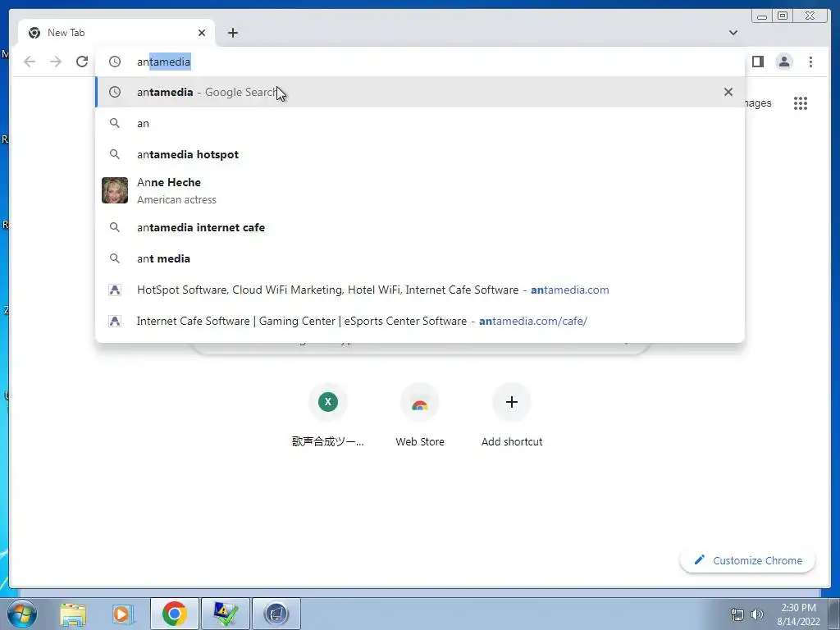Click the magnifier icon beside 'ant media'

[x=115, y=258]
